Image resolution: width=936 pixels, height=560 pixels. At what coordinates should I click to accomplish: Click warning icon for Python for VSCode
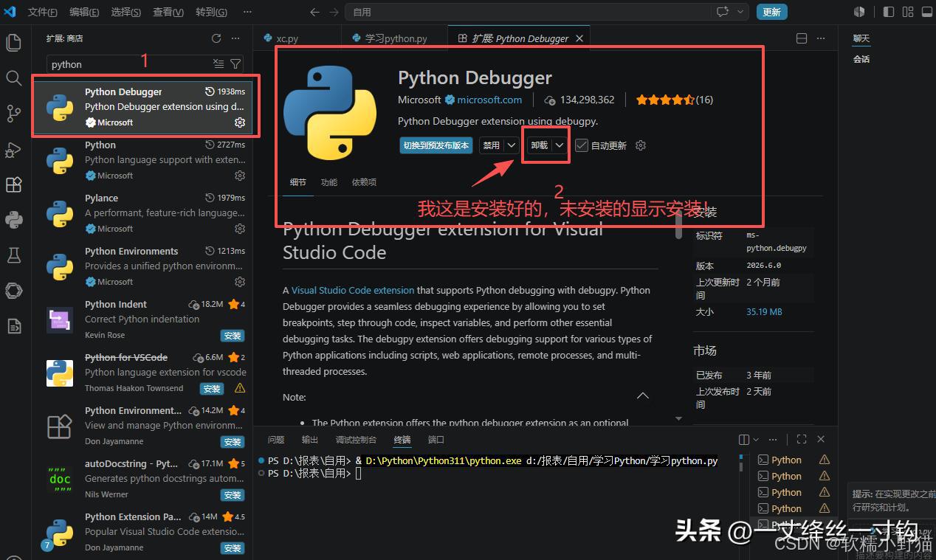click(x=240, y=388)
